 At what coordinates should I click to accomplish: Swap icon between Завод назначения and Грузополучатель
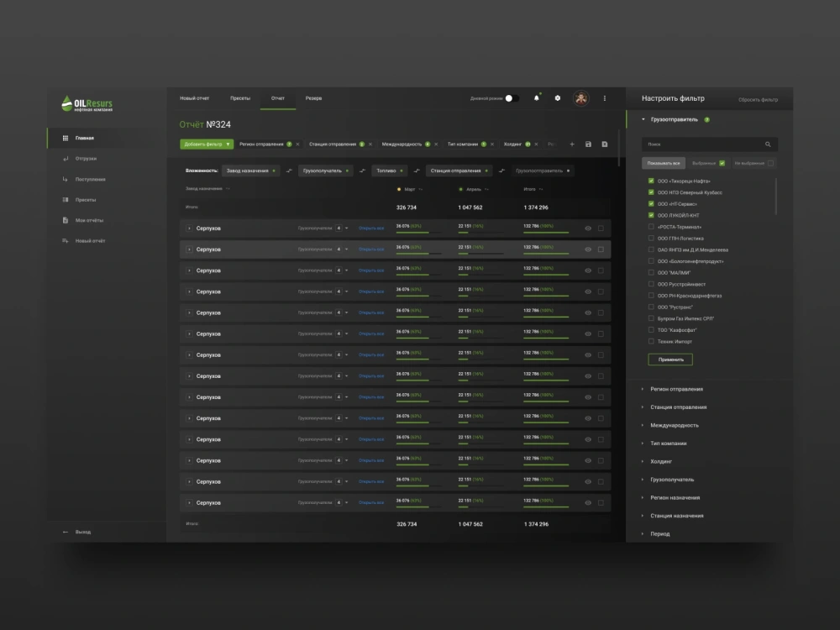(289, 171)
